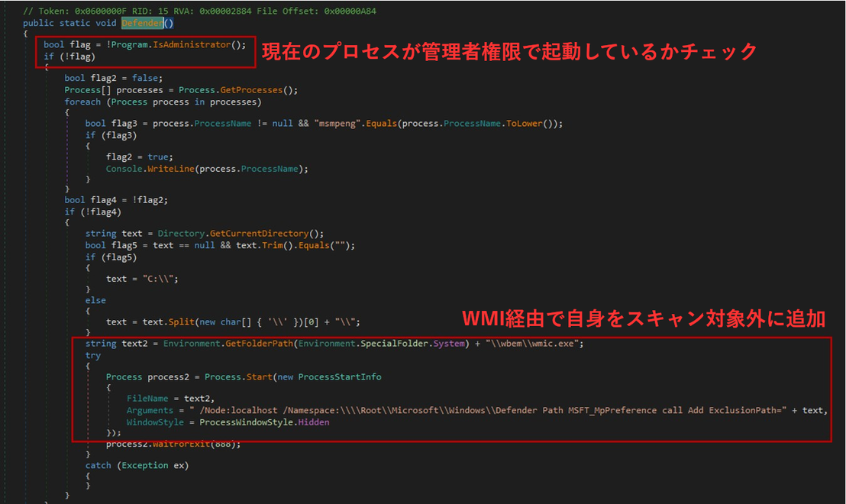Click the Split method call
This screenshot has width=846, height=504.
181,322
